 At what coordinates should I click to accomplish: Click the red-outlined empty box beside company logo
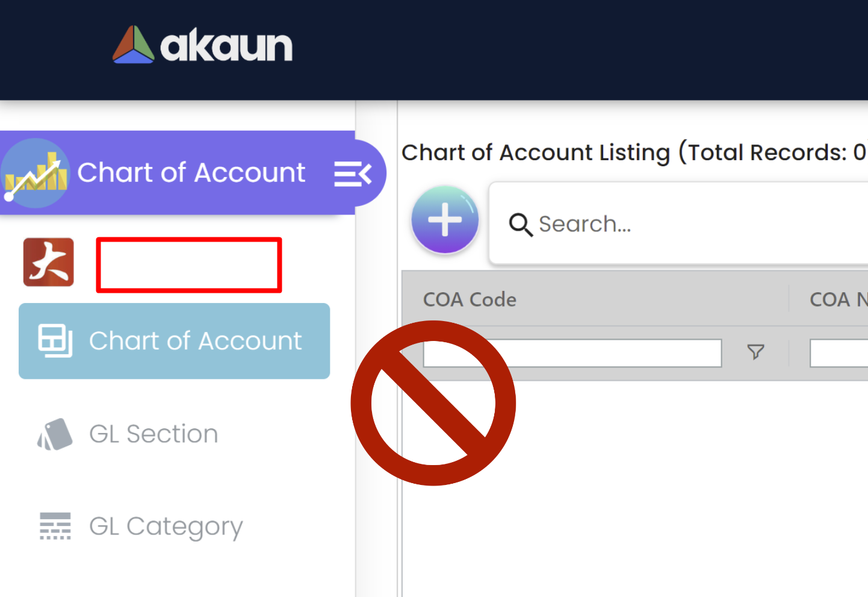tap(189, 265)
